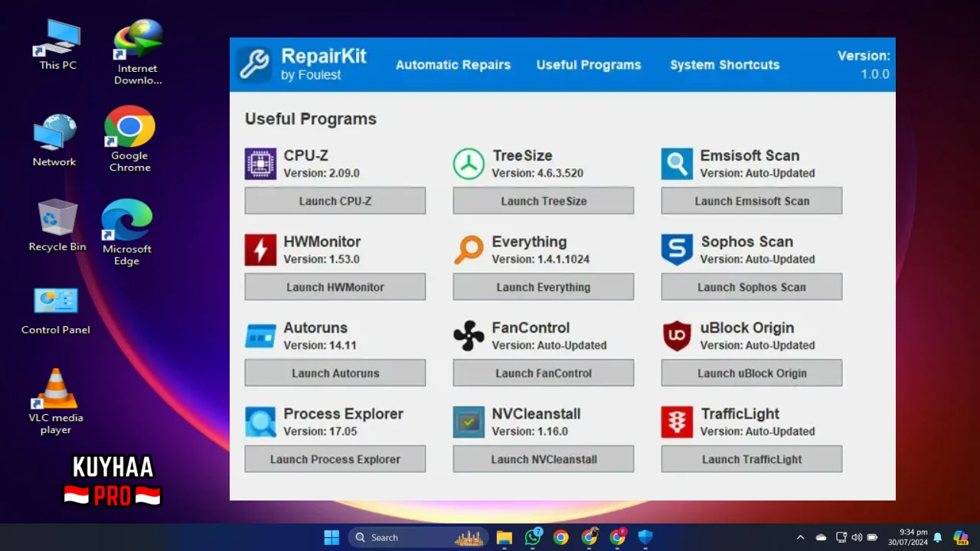The image size is (980, 551).
Task: Click the Autoruns blue window icon
Action: coord(260,336)
